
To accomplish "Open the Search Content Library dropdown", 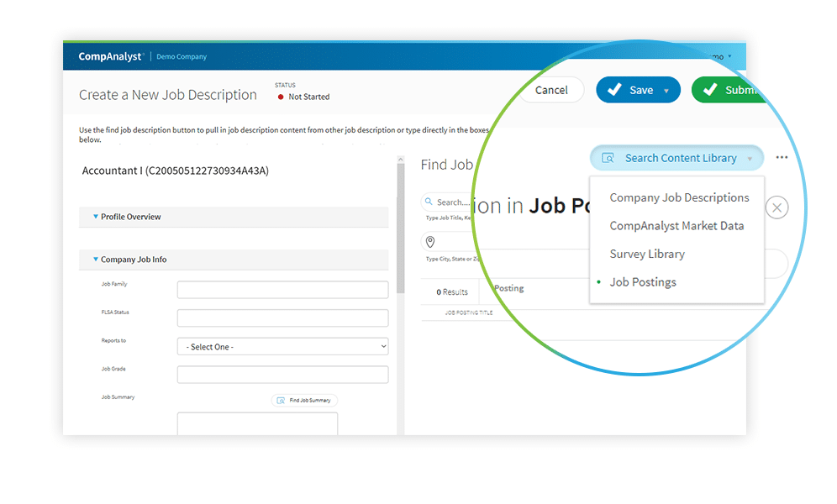I will click(x=676, y=159).
